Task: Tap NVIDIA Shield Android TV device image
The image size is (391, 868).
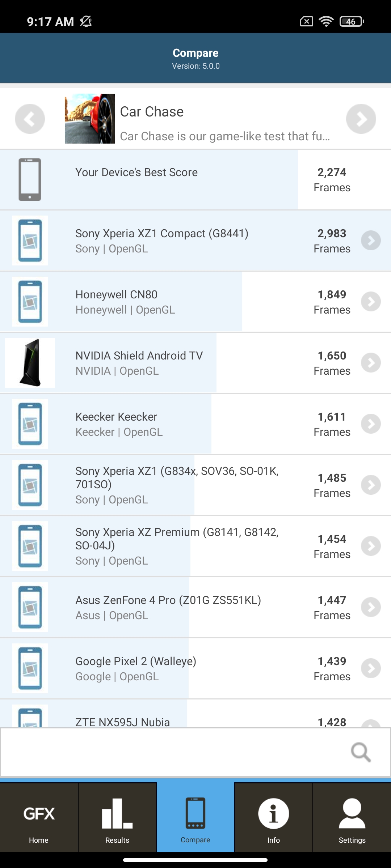Action: tap(30, 363)
